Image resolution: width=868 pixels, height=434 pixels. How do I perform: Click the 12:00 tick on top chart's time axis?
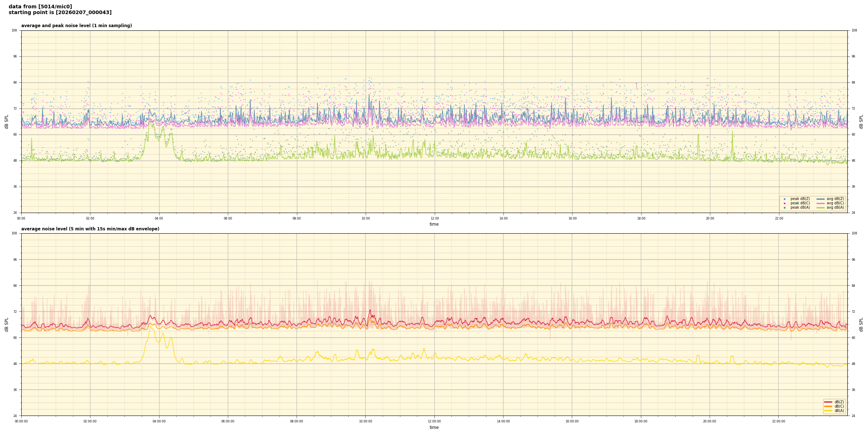(434, 218)
